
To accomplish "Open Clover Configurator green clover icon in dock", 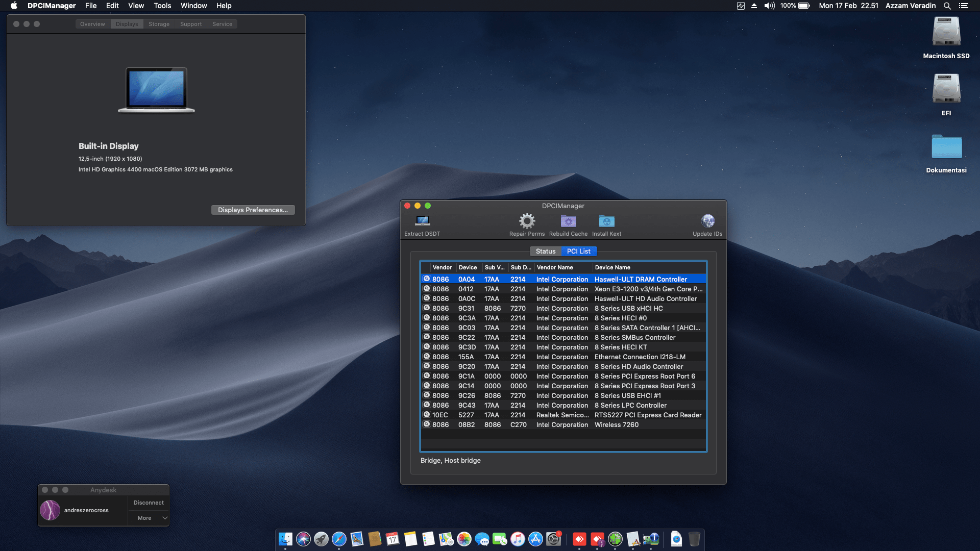I will [x=615, y=539].
